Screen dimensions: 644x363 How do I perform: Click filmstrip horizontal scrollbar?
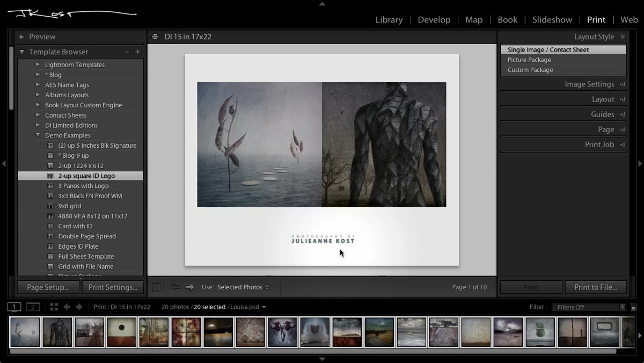313,352
